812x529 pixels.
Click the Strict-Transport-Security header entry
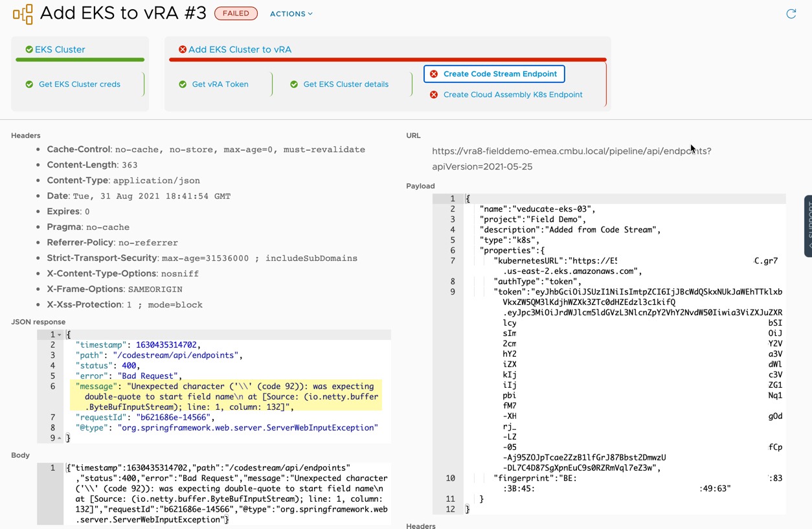point(202,258)
